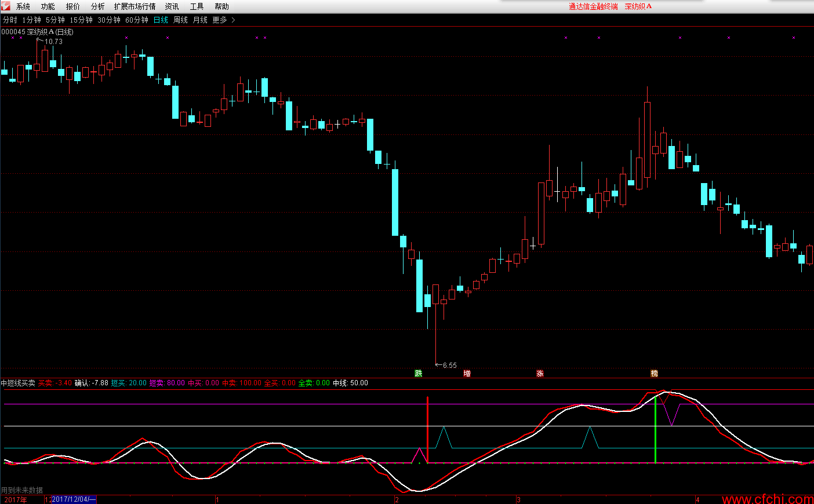Click the 10.73 high price label

[x=53, y=42]
